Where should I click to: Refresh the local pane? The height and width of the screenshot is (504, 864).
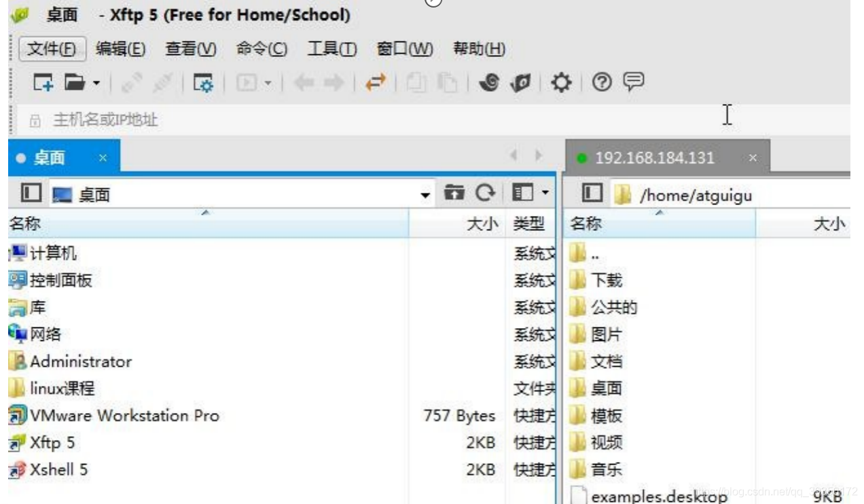(x=485, y=194)
